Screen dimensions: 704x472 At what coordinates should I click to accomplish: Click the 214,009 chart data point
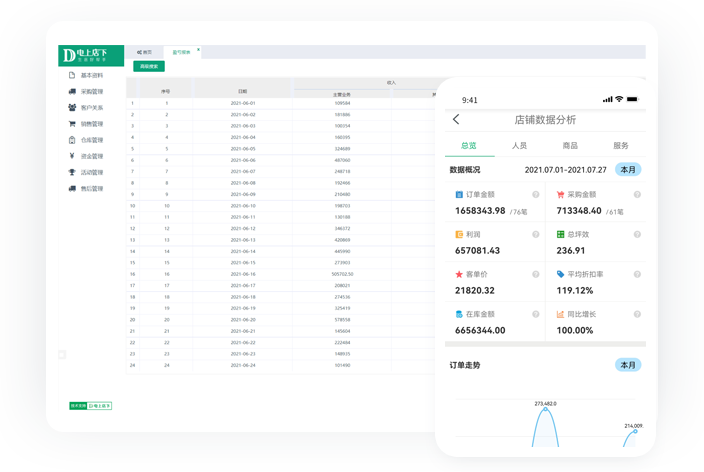pos(635,432)
